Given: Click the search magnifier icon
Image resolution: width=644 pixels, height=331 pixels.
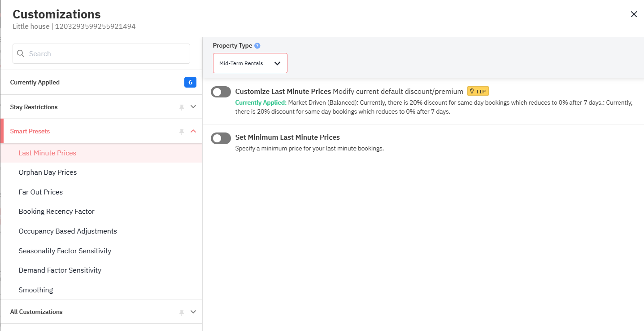Looking at the screenshot, I should coord(21,54).
